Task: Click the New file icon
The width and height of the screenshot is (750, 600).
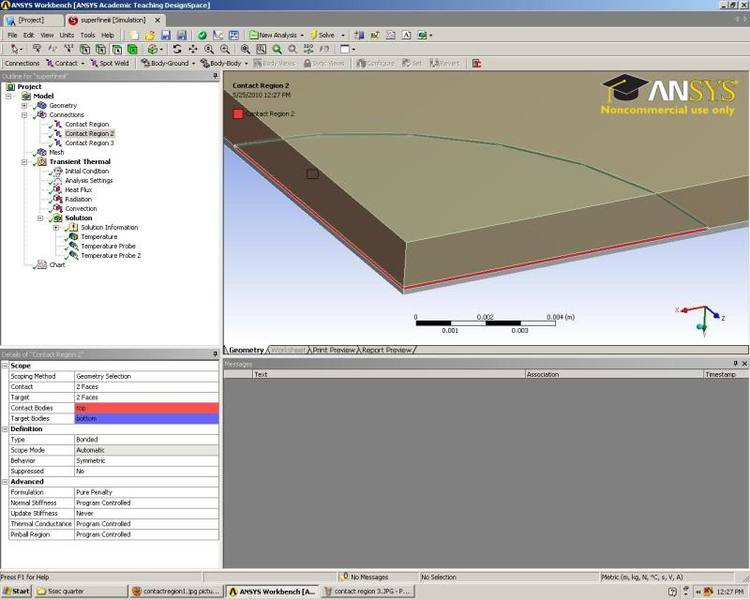Action: pyautogui.click(x=133, y=35)
